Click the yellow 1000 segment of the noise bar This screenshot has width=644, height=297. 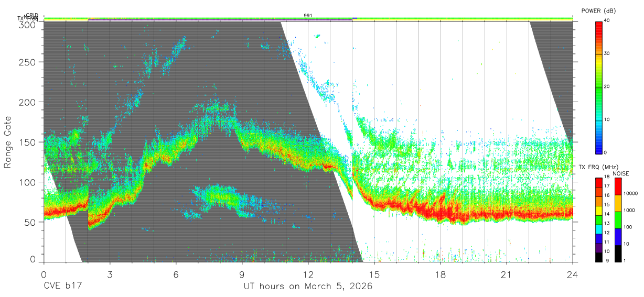click(618, 203)
